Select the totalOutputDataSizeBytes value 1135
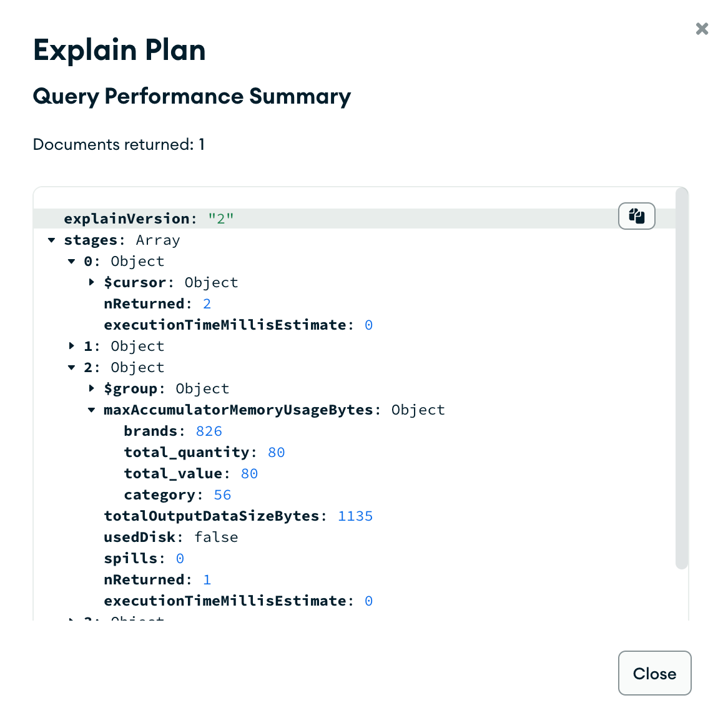The height and width of the screenshot is (723, 728). (x=355, y=516)
